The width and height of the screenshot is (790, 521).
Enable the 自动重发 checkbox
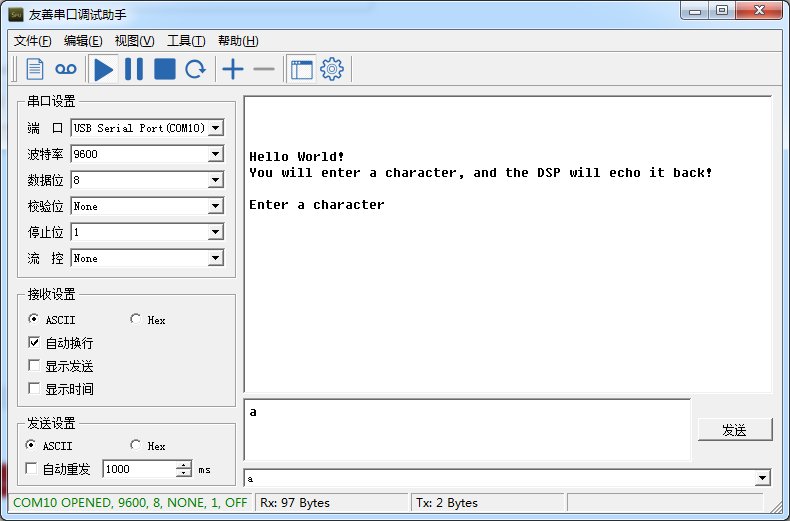coord(31,469)
